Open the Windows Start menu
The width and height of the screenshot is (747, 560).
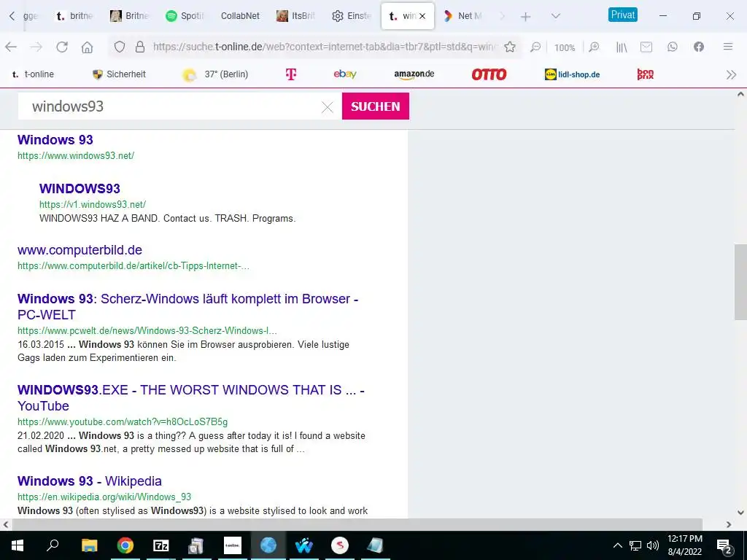(x=18, y=545)
